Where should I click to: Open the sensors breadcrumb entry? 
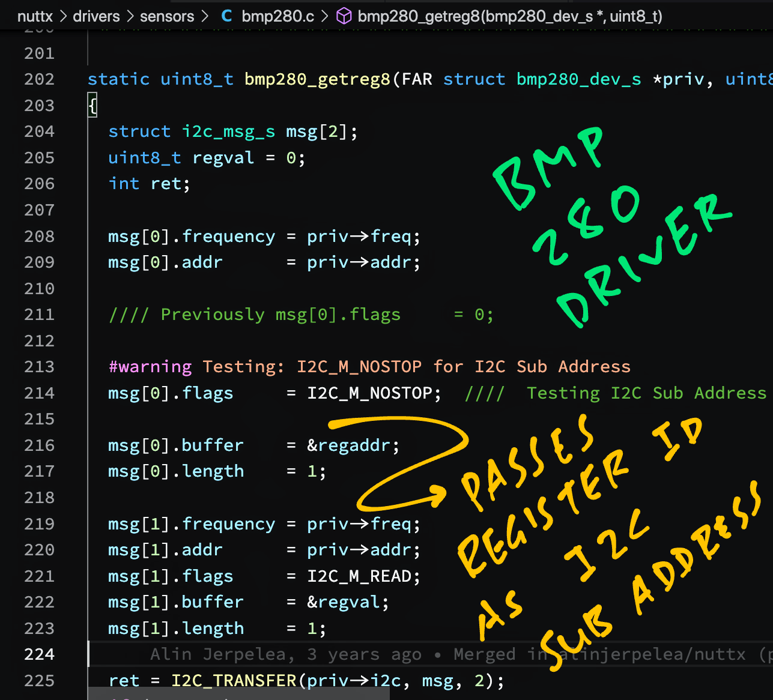(167, 16)
